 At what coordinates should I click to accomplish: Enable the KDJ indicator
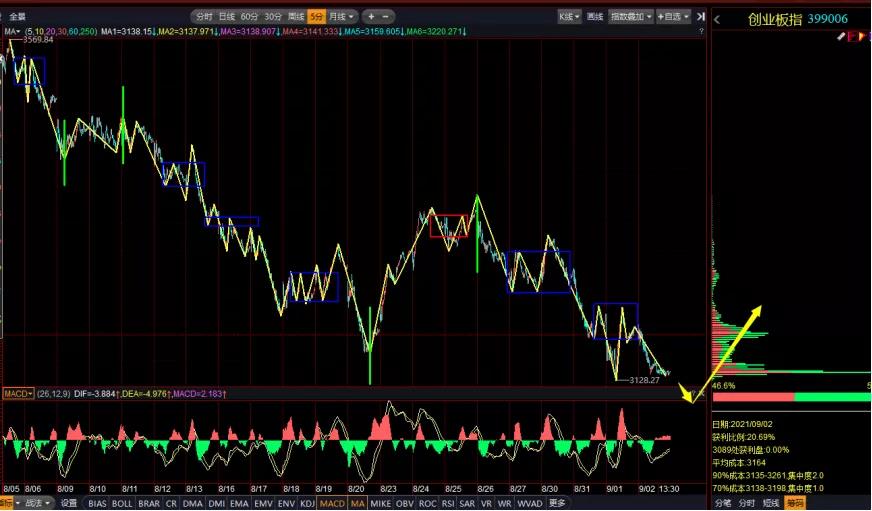pos(308,503)
